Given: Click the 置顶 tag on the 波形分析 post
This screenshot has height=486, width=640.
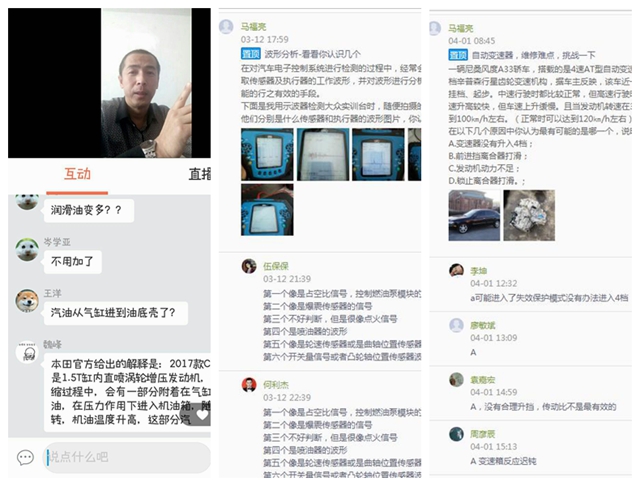Looking at the screenshot, I should (251, 54).
